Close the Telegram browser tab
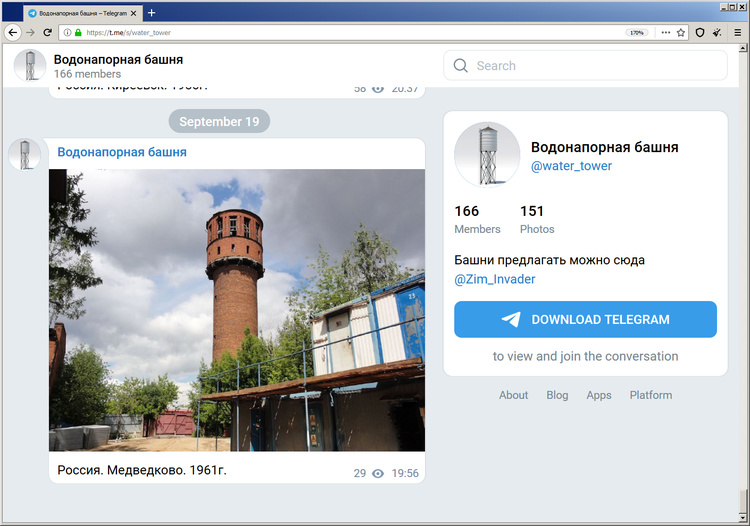750x526 pixels. 133,13
